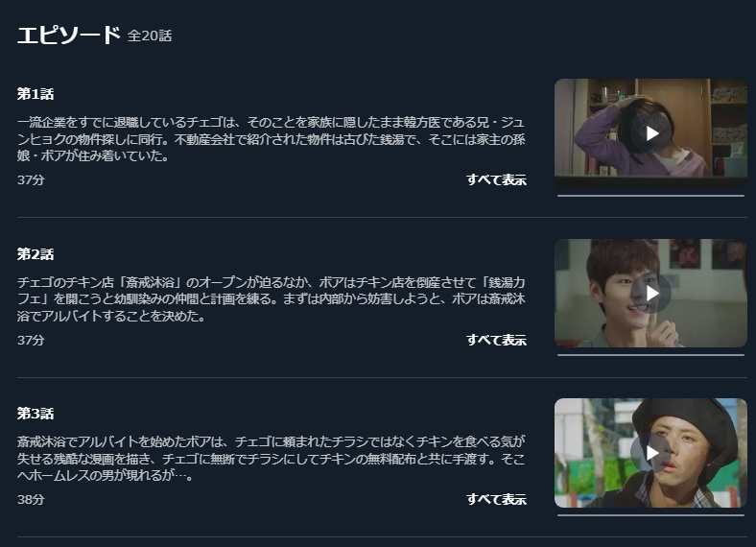This screenshot has width=756, height=547.
Task: Open the 第3話 episode title
Action: coord(35,414)
